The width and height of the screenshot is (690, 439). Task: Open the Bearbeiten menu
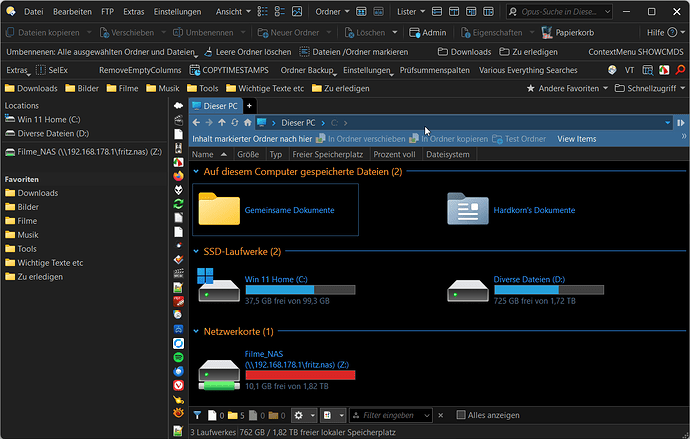(72, 12)
